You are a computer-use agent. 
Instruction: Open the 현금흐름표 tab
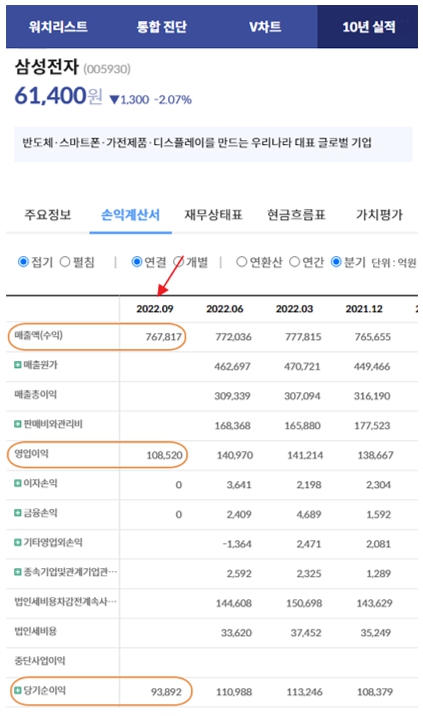(296, 215)
